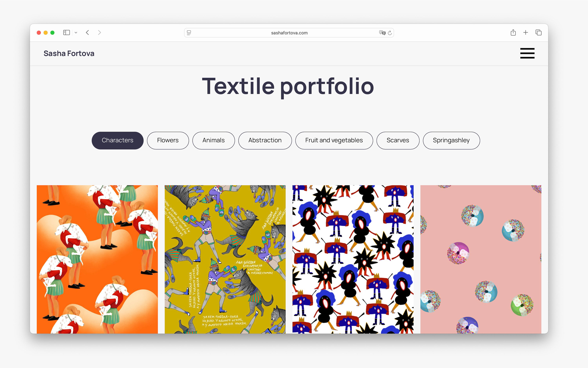Viewport: 588px width, 368px height.
Task: Reload the current page
Action: 390,33
